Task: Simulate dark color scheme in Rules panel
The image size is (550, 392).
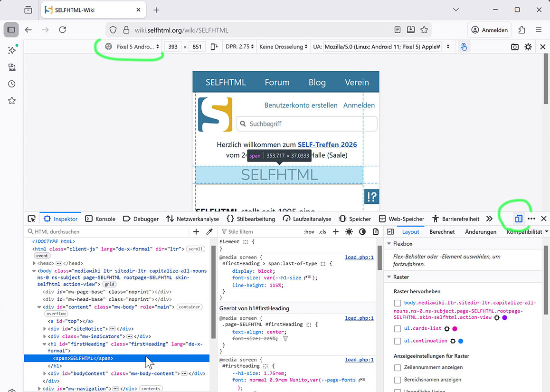Action: [x=362, y=231]
